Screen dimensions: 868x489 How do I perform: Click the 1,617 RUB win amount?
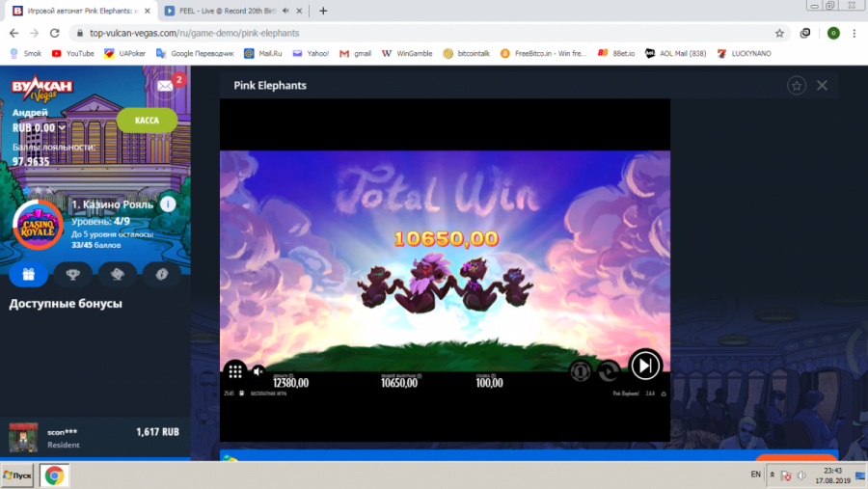point(158,432)
